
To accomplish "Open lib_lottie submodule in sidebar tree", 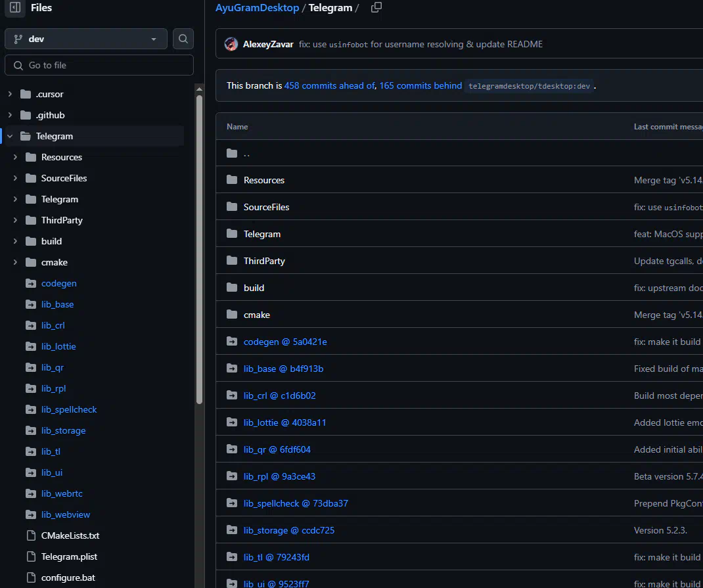I will (x=58, y=346).
